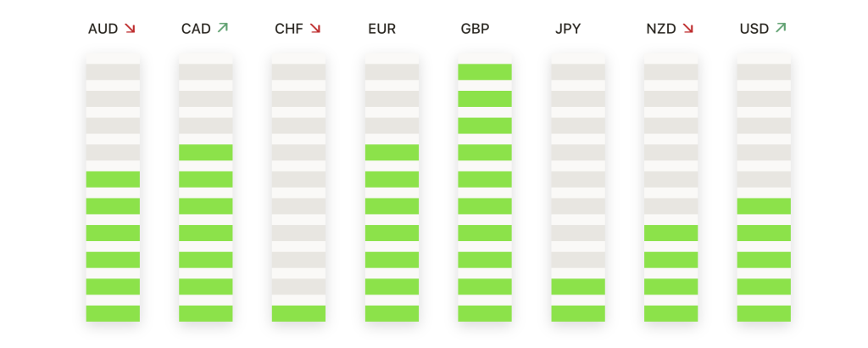The width and height of the screenshot is (868, 348).
Task: Click the red down arrow beside CHF
Action: pos(315,29)
